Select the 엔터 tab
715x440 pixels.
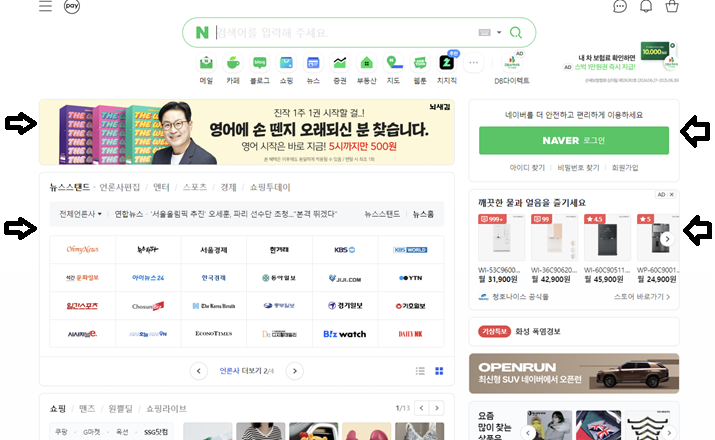pos(161,187)
